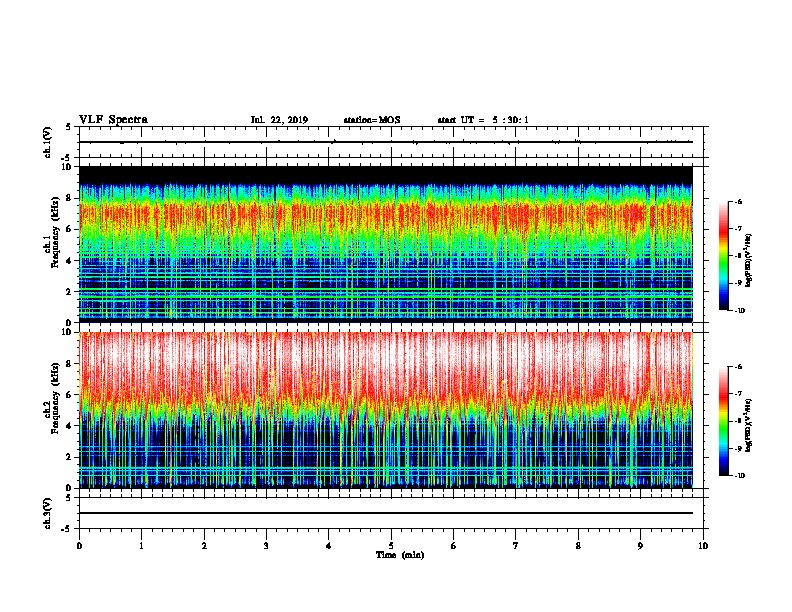Click the ch.1 frequency axis "8" tick
792x612 pixels.
point(69,198)
